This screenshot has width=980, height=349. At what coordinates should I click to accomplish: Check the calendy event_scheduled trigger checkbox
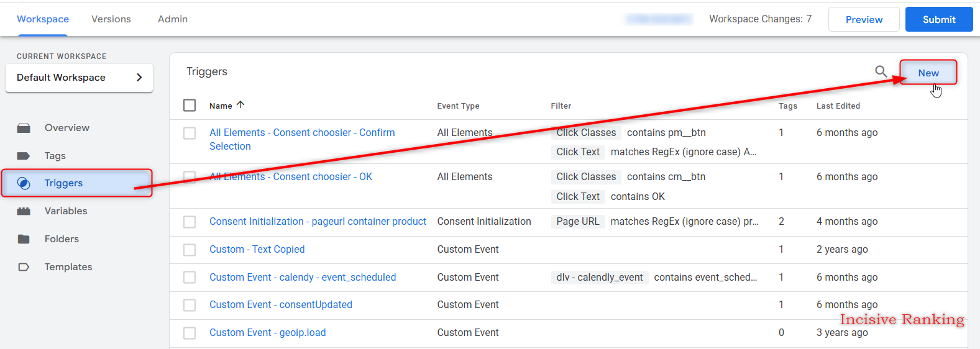[x=190, y=278]
